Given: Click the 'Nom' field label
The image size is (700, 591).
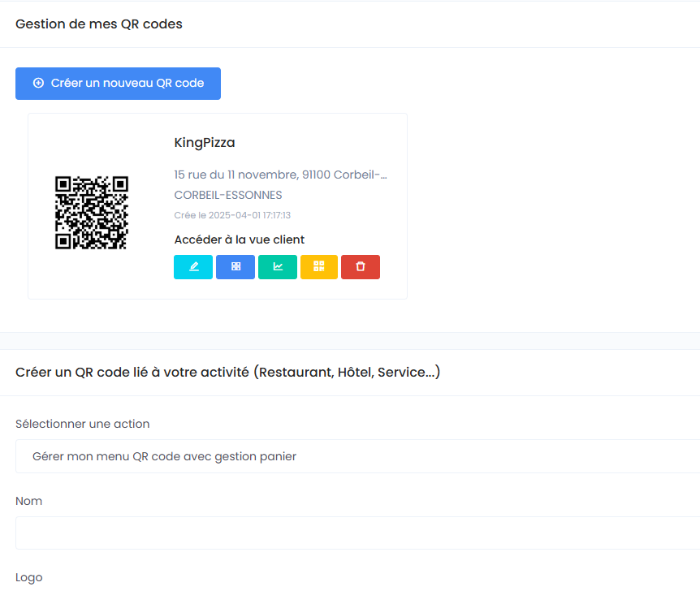Looking at the screenshot, I should coord(29,501).
